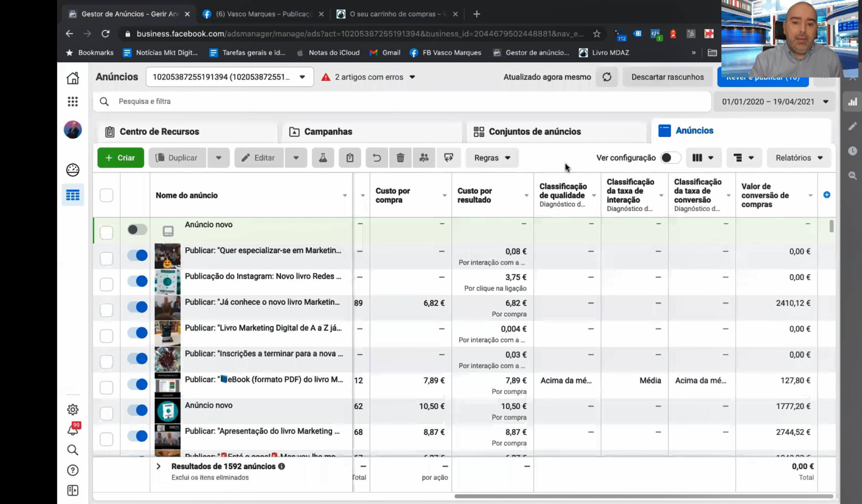The image size is (862, 504).
Task: Open notifications bell with 99 badge
Action: click(x=73, y=430)
